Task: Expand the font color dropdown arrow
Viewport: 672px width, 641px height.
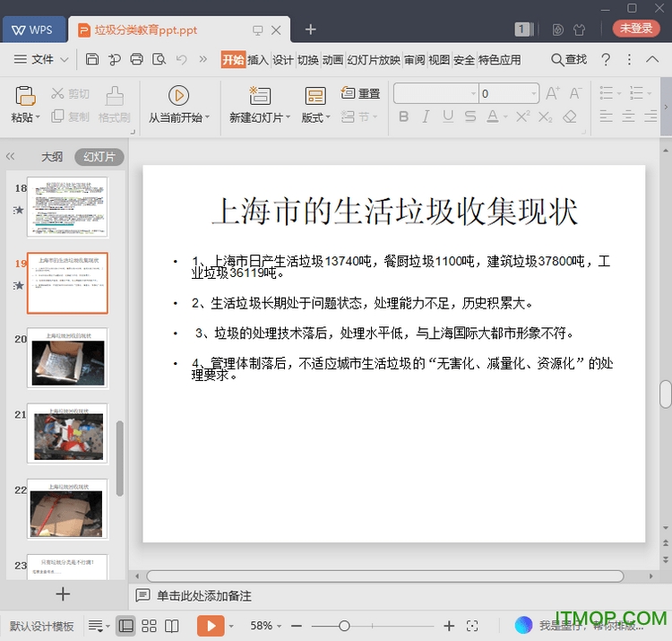Action: tap(505, 117)
